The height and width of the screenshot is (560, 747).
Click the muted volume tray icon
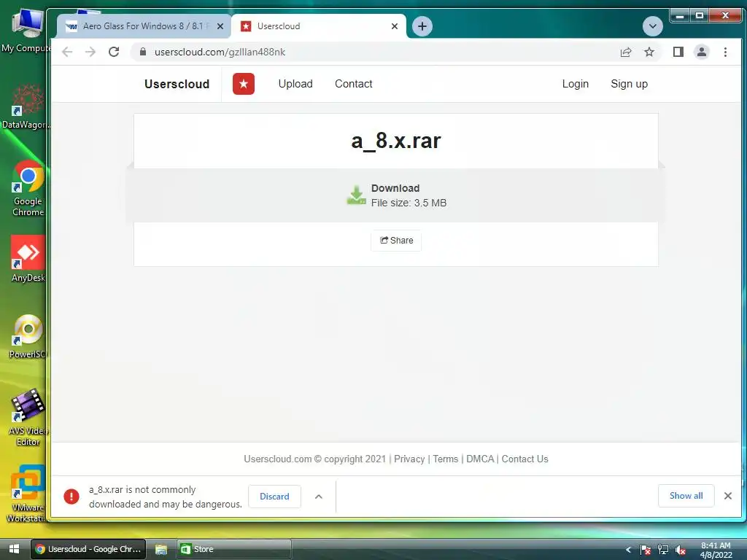coord(681,550)
